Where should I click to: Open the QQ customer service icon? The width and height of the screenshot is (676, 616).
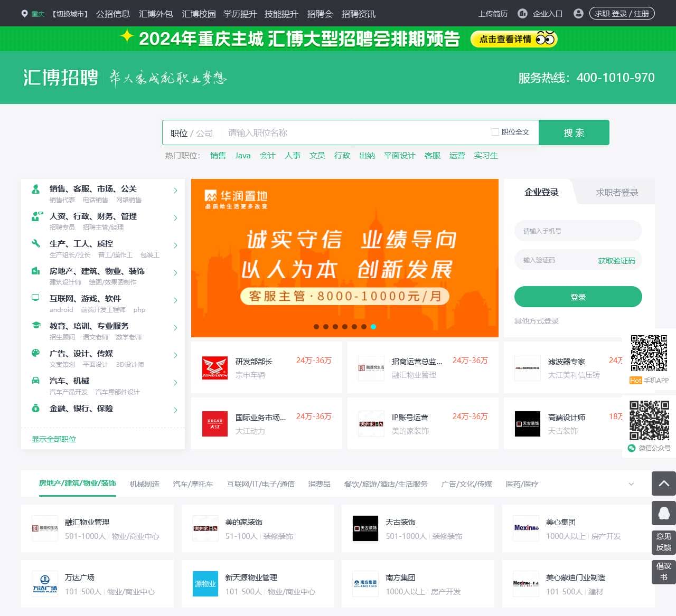point(664,513)
